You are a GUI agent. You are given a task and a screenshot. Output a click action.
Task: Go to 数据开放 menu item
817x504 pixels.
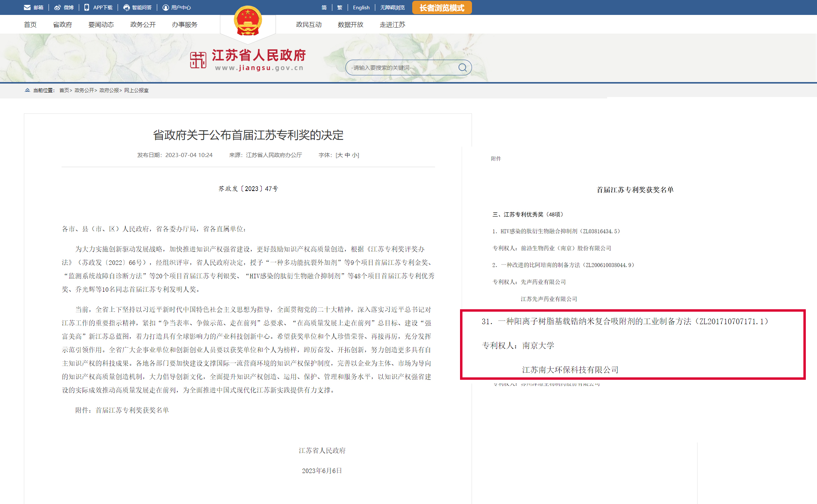[350, 25]
